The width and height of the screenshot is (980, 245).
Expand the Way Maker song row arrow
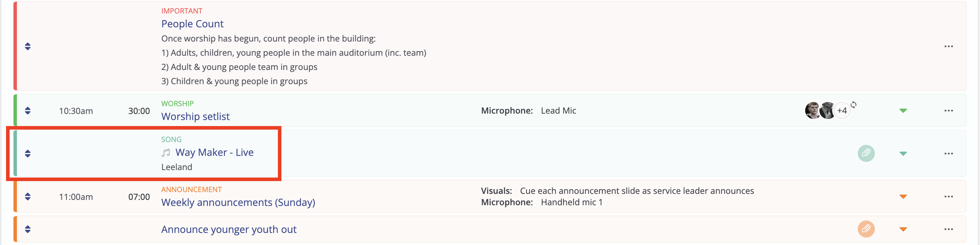coord(903,154)
